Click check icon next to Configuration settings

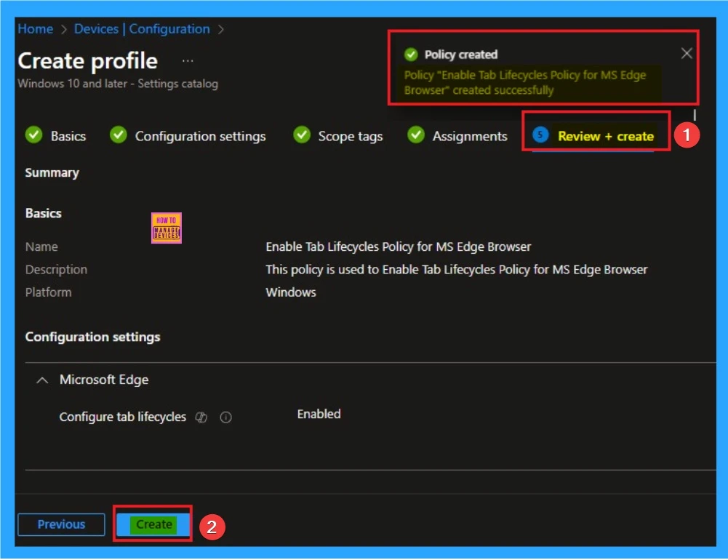point(118,135)
